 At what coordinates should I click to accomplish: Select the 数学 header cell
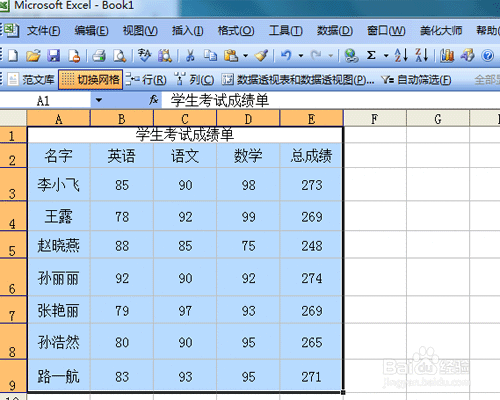coord(248,156)
